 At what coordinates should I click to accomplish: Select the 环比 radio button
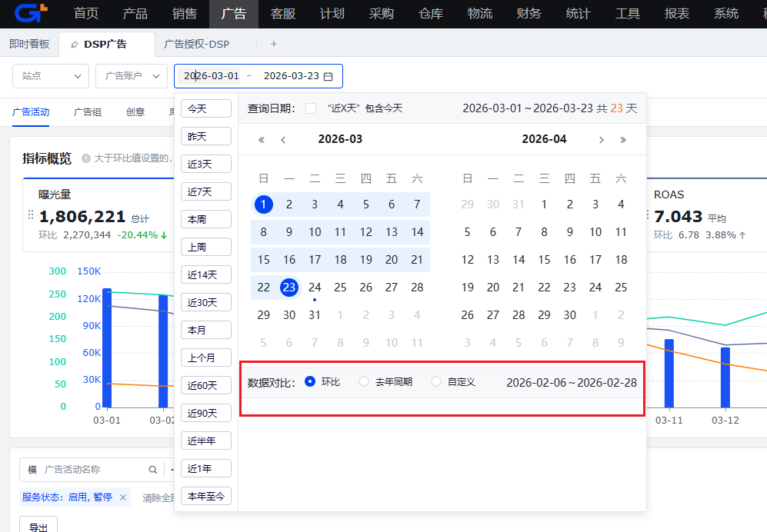[x=311, y=382]
